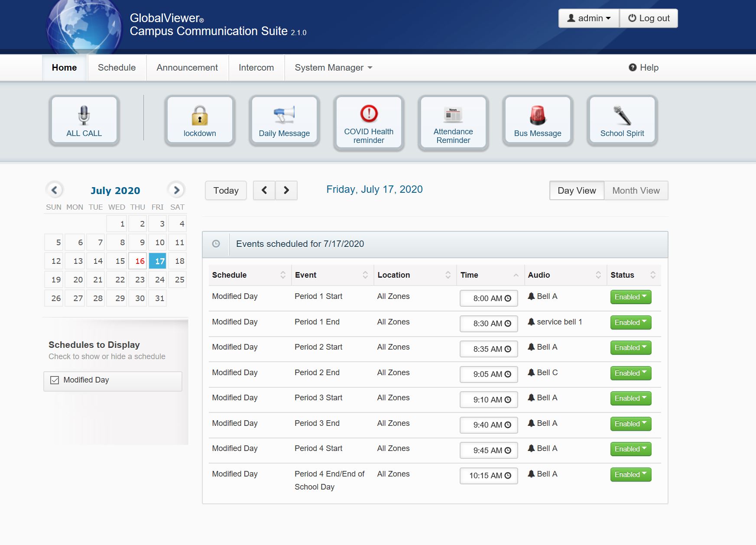Go to the Intercom tab
This screenshot has width=756, height=545.
click(256, 68)
